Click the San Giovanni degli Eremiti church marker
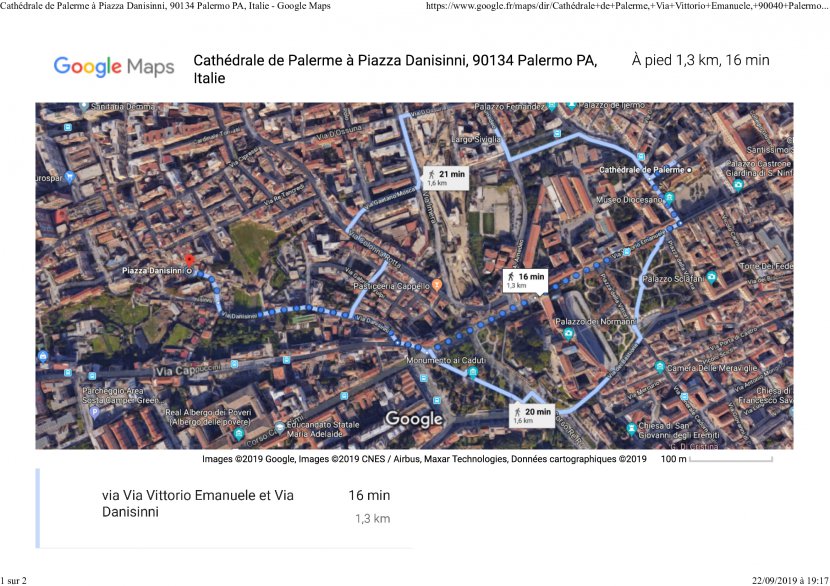 [x=631, y=428]
